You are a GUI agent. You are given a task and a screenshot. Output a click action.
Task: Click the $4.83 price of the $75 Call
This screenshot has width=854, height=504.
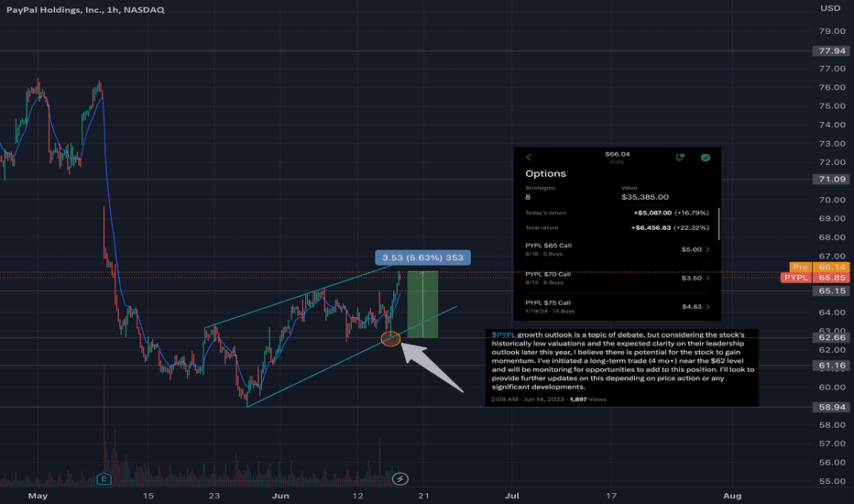click(x=692, y=307)
